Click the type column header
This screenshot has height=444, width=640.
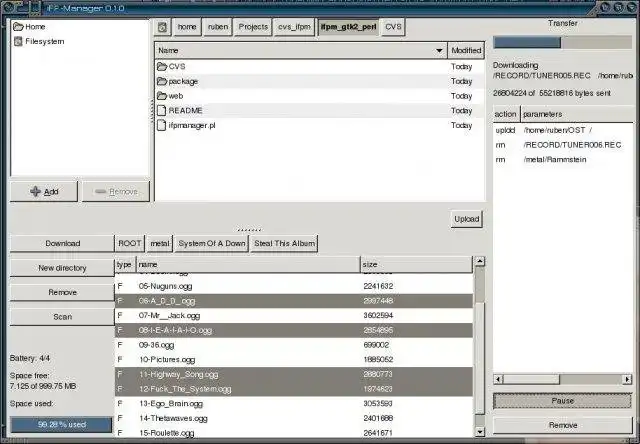125,264
